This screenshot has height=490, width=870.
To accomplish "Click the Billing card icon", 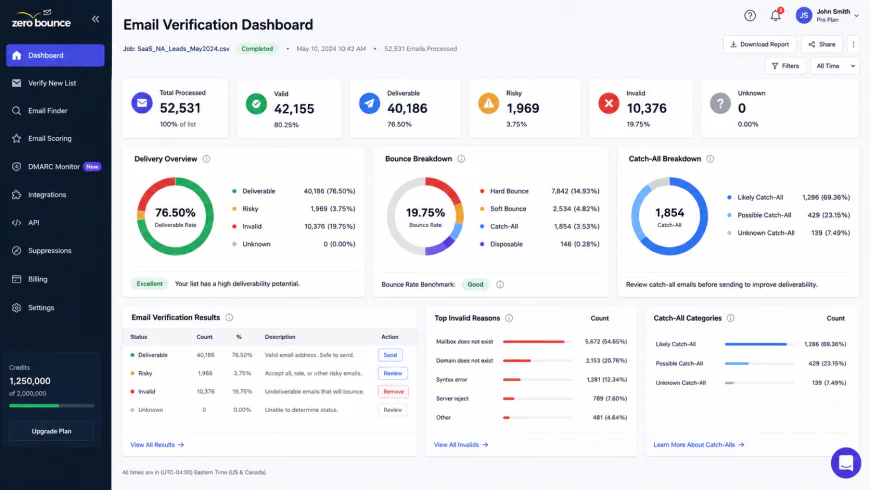I will coord(17,279).
